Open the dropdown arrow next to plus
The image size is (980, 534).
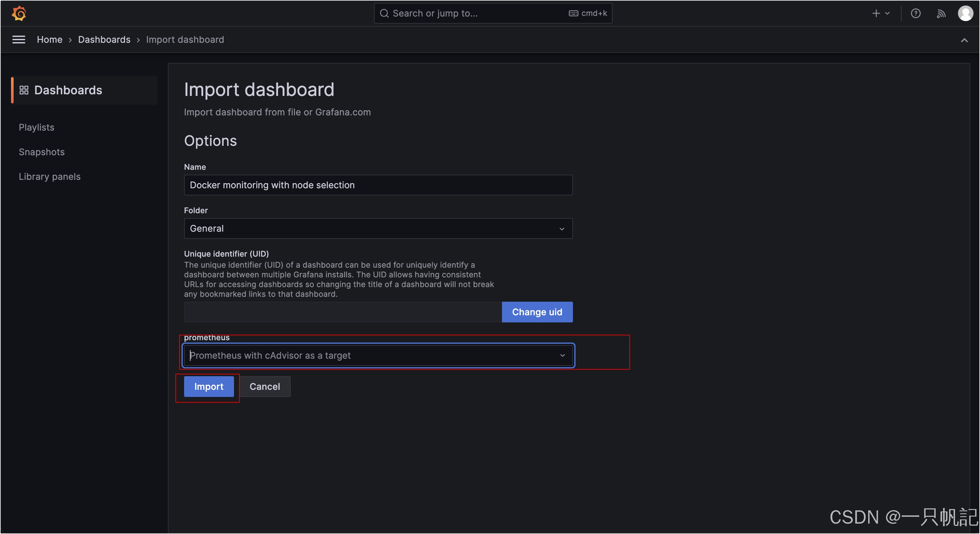click(887, 13)
